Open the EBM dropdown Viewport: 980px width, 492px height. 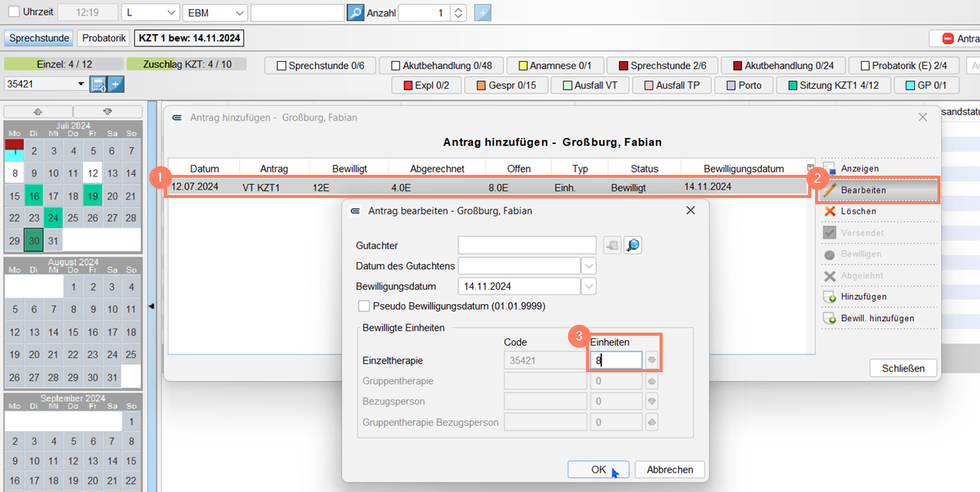(215, 12)
